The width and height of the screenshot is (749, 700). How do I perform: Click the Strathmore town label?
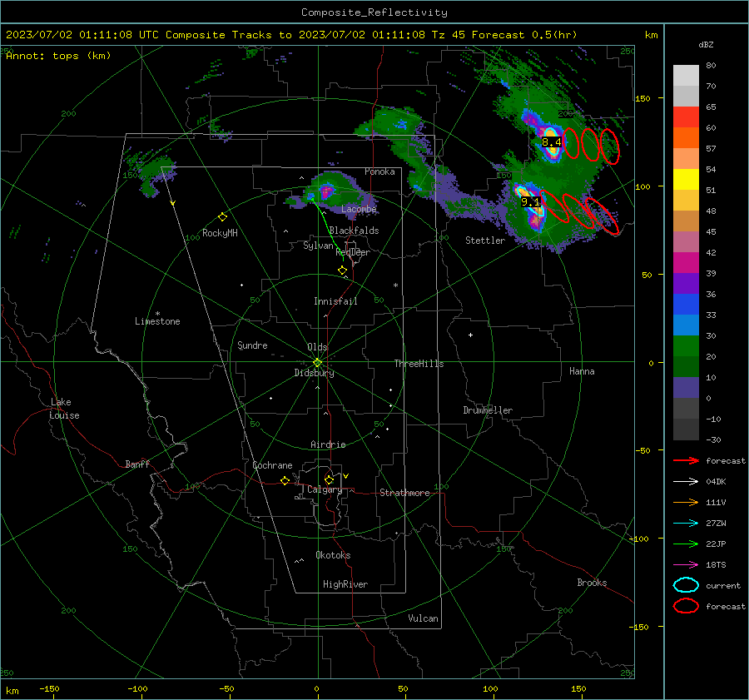(x=404, y=493)
